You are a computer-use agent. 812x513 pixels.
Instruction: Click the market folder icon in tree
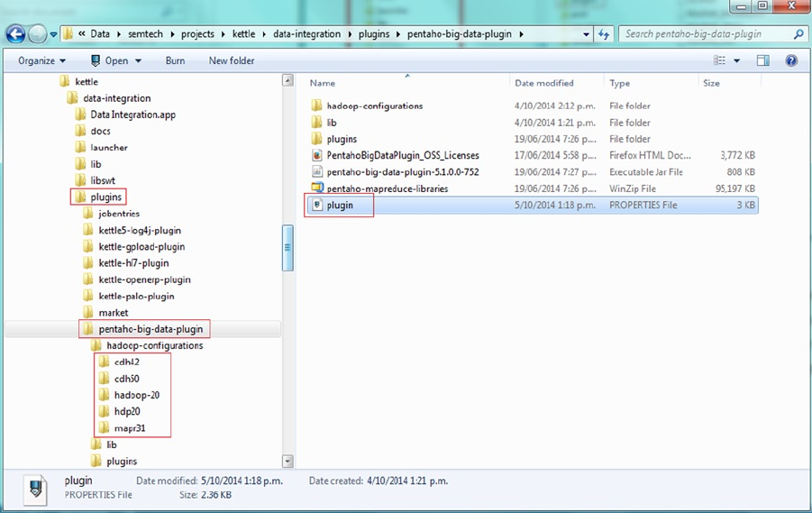88,313
